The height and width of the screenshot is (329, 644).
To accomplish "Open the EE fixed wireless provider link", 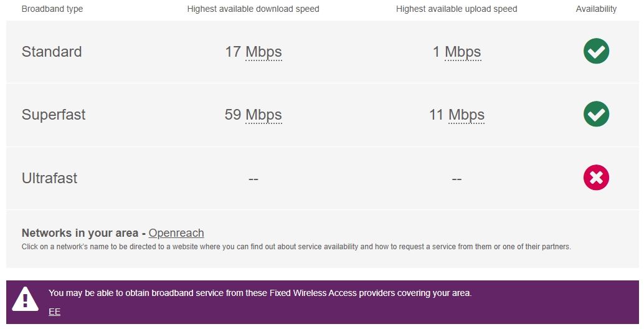I will point(54,312).
